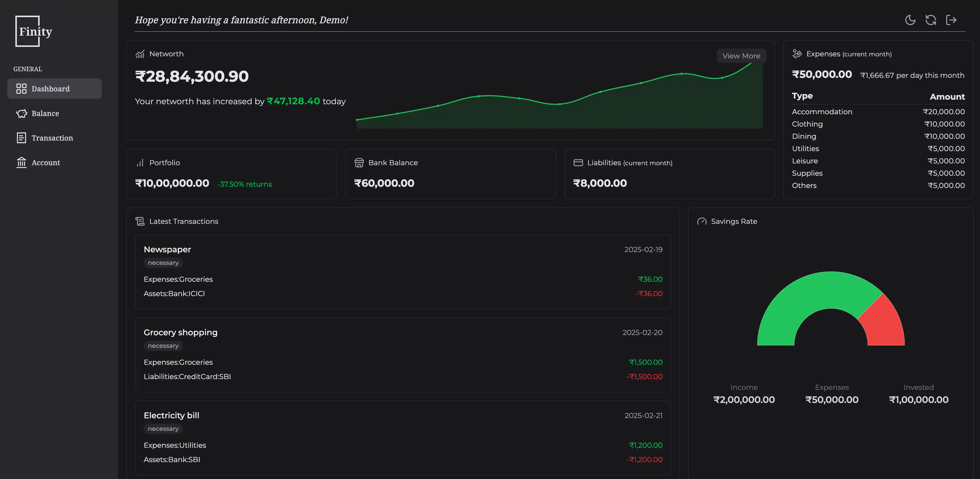This screenshot has height=479, width=980.
Task: Click Invested value ₹1,00,000.00
Action: tap(918, 400)
